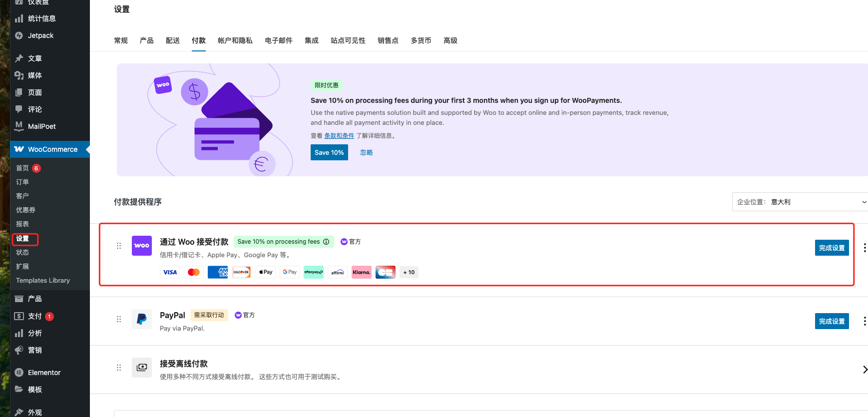868x417 pixels.
Task: Show more payment methods via +10 badge
Action: [409, 272]
